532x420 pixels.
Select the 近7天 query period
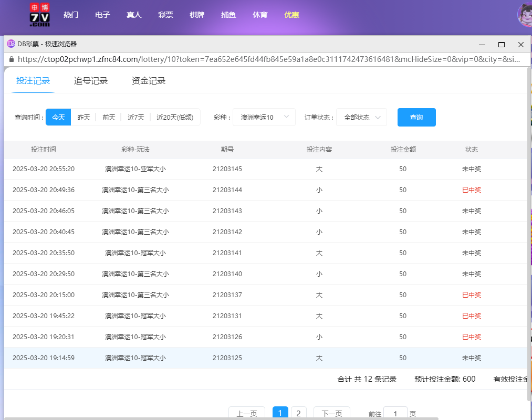[x=135, y=117]
